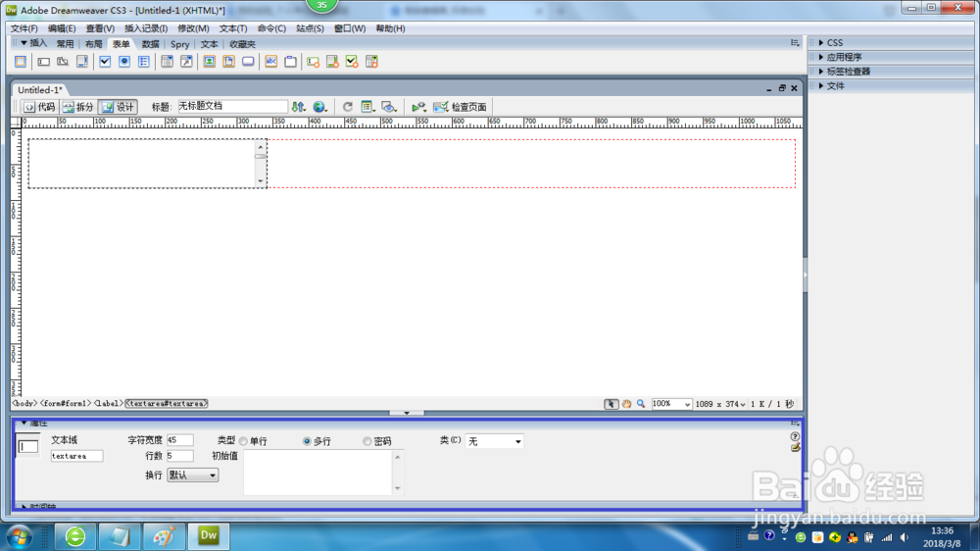Insert a List/Menu icon
The image size is (980, 551).
pyautogui.click(x=167, y=62)
